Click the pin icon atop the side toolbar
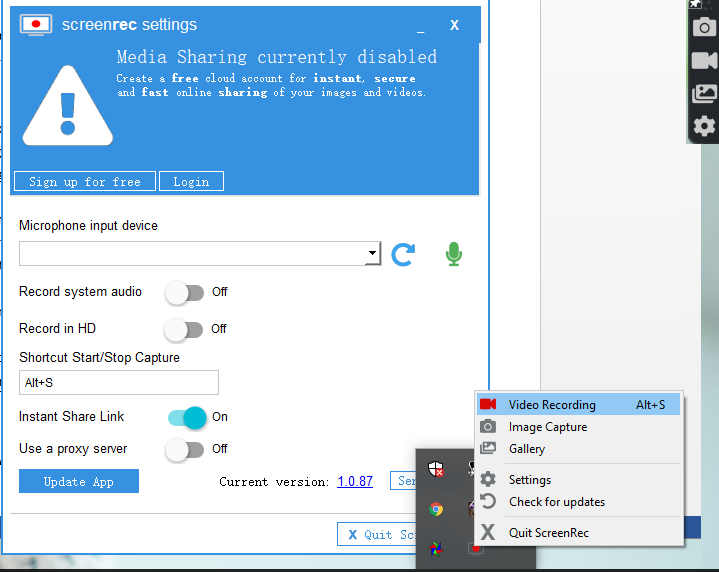 point(696,4)
